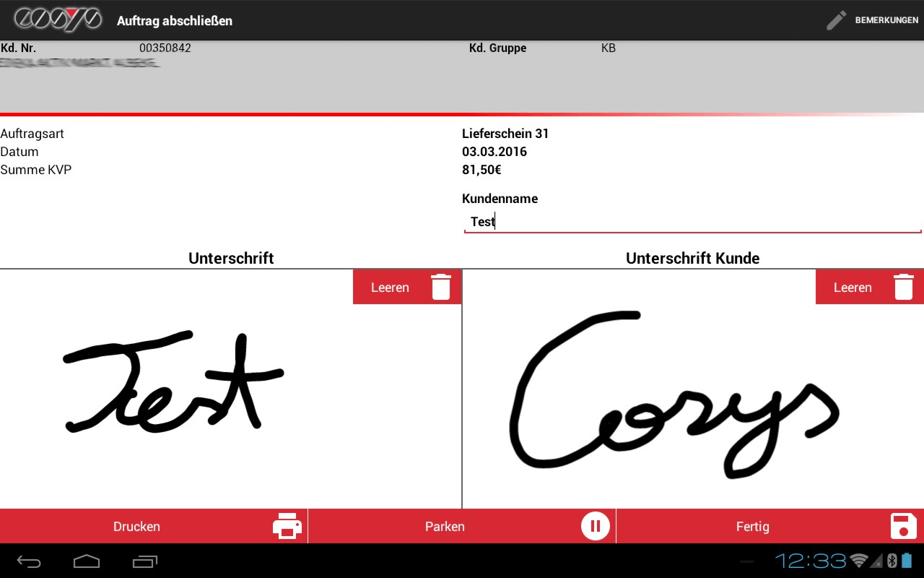The height and width of the screenshot is (578, 924).
Task: Open Bemerkungen pencil icon
Action: click(836, 20)
